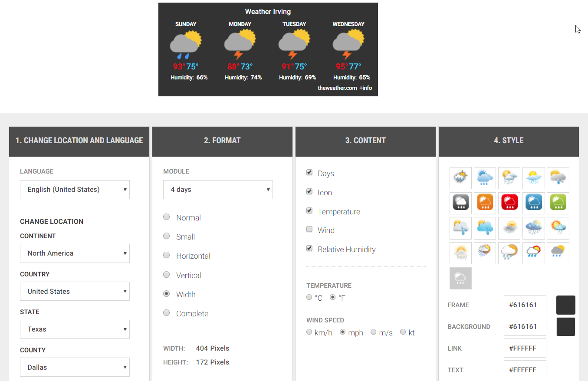Select the Horizontal format option
Screen dimensions: 588x381
point(166,255)
